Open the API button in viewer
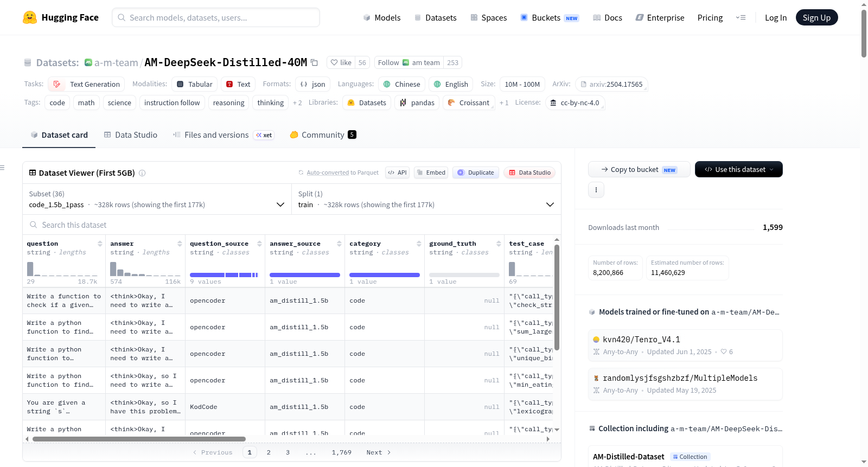 pos(397,172)
